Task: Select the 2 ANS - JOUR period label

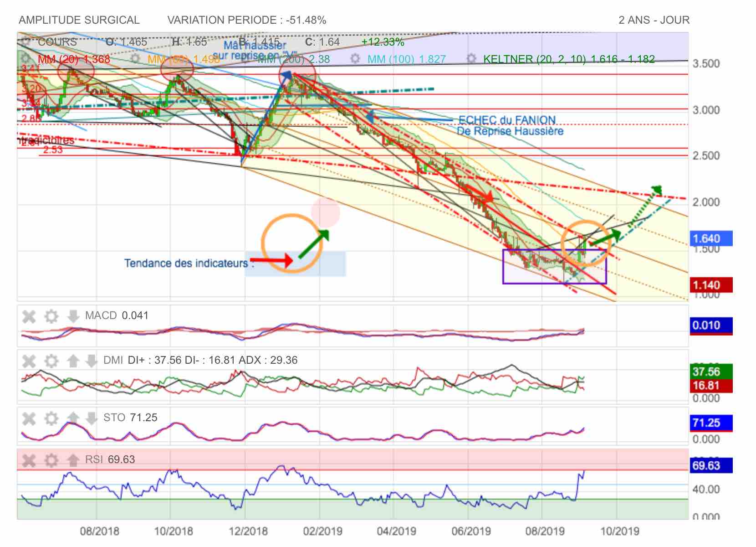Action: point(654,20)
